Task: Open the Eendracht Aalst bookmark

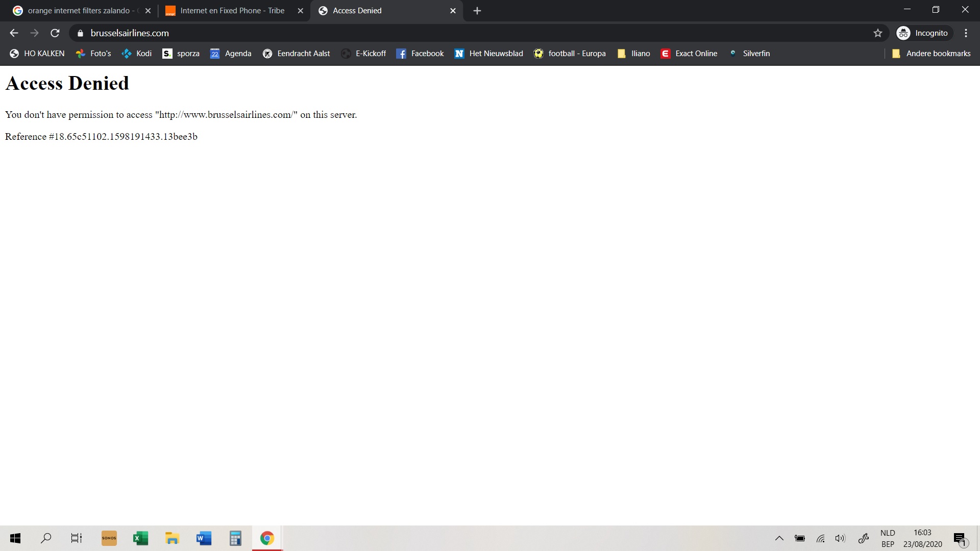Action: [296, 54]
